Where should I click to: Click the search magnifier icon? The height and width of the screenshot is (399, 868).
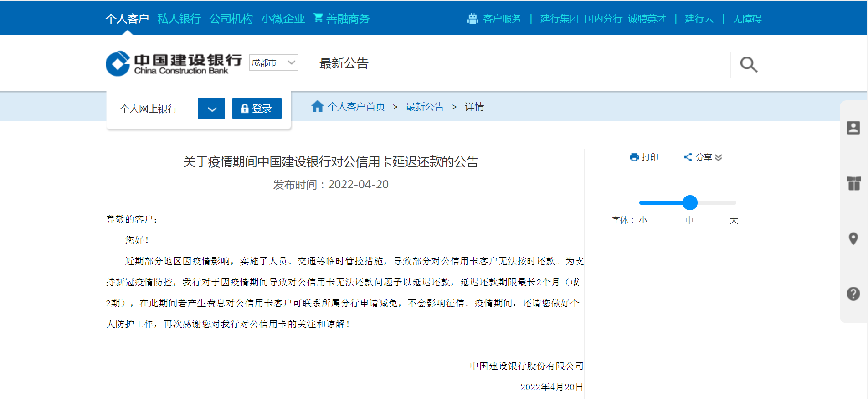tap(749, 64)
